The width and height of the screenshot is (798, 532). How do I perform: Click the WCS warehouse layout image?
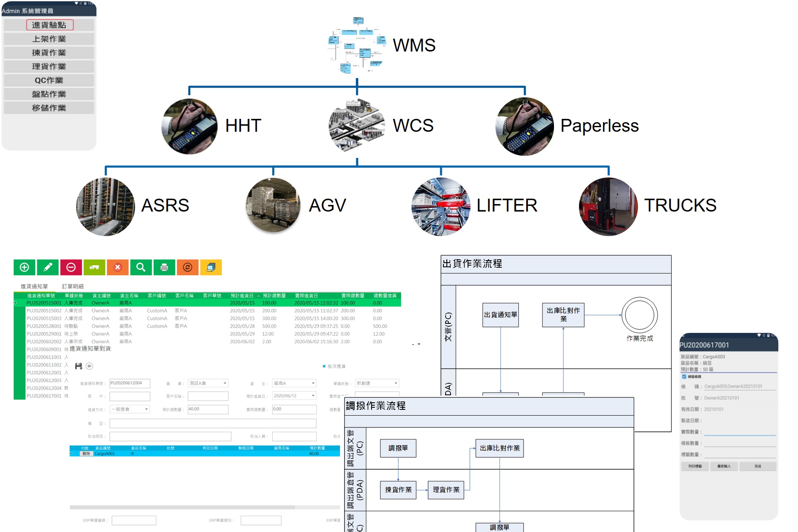[357, 126]
